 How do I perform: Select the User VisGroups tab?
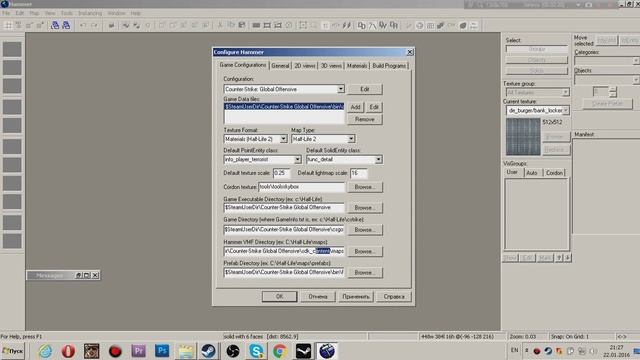tap(512, 172)
